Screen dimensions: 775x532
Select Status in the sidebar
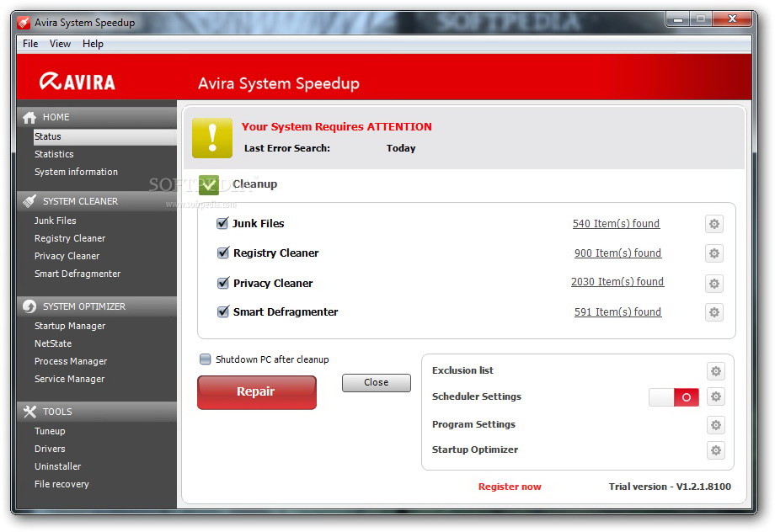tap(104, 137)
